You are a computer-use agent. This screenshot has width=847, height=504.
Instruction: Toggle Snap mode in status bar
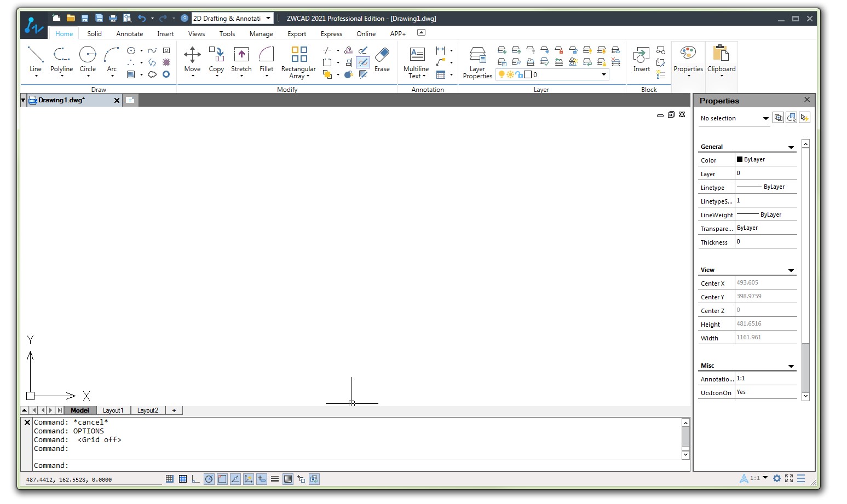click(170, 479)
